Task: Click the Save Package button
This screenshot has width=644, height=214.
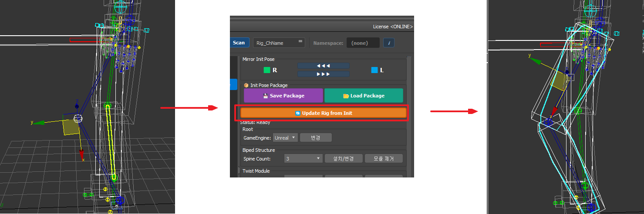Action: coord(283,96)
